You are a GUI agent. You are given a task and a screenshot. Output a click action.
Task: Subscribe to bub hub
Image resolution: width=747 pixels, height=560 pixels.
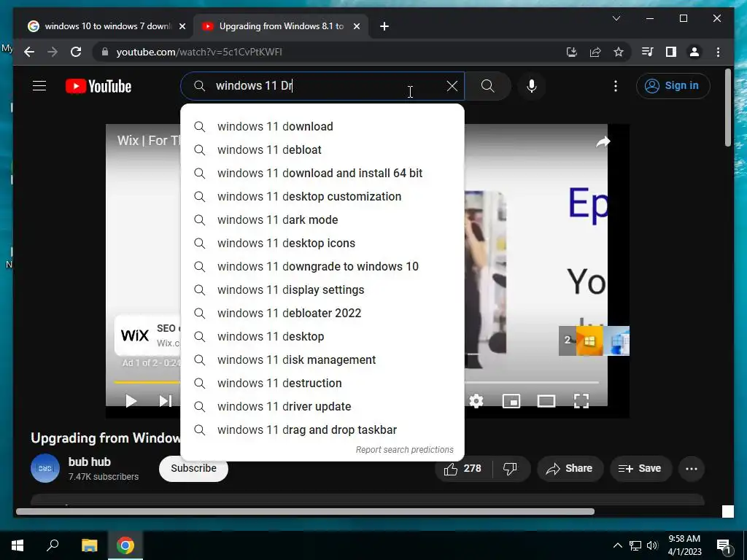pos(193,469)
